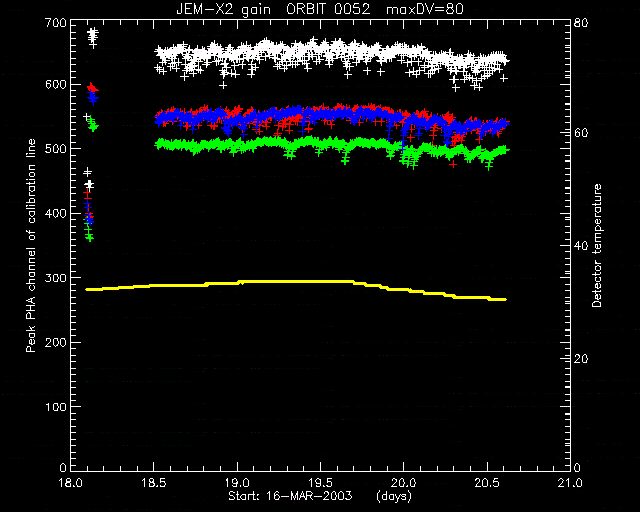Click the 20 label on right axis
The width and height of the screenshot is (640, 512).
581,358
